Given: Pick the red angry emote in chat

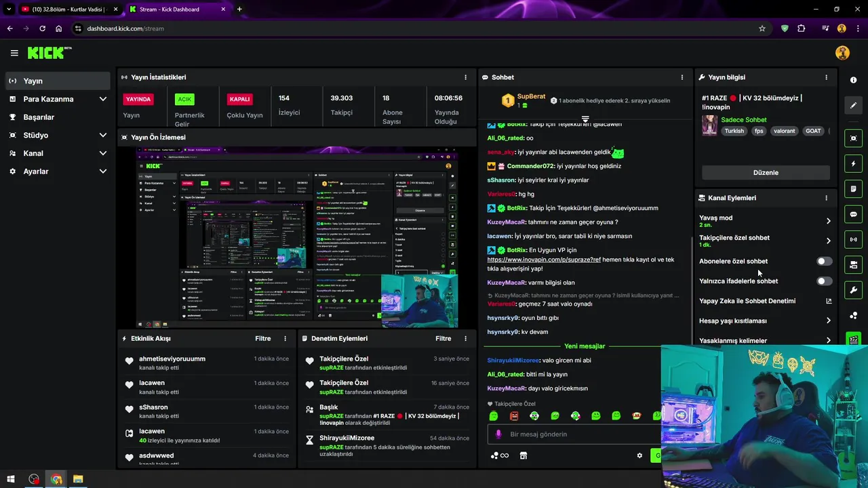Looking at the screenshot, I should pos(514,415).
